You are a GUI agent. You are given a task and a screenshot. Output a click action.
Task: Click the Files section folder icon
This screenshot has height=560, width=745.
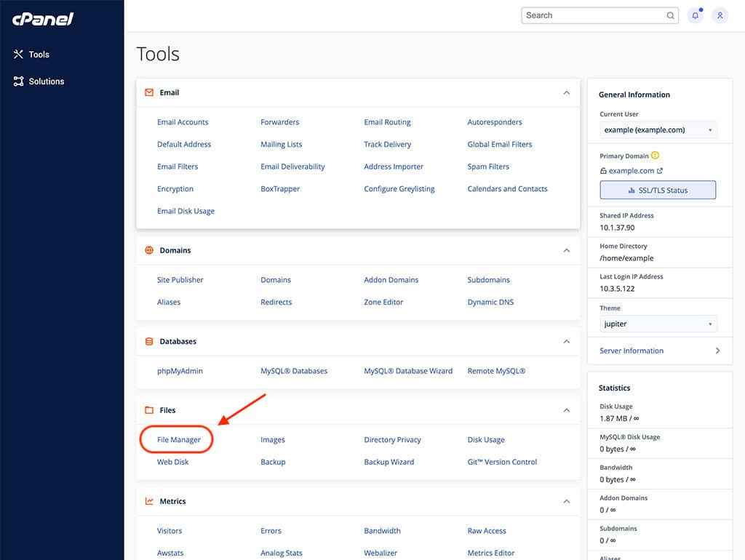tap(148, 410)
